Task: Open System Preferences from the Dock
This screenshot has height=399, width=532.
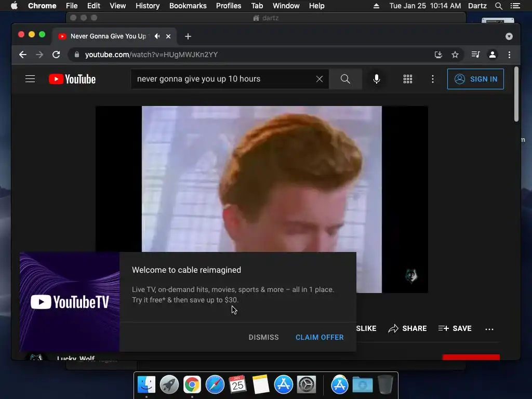Action: pos(307,385)
